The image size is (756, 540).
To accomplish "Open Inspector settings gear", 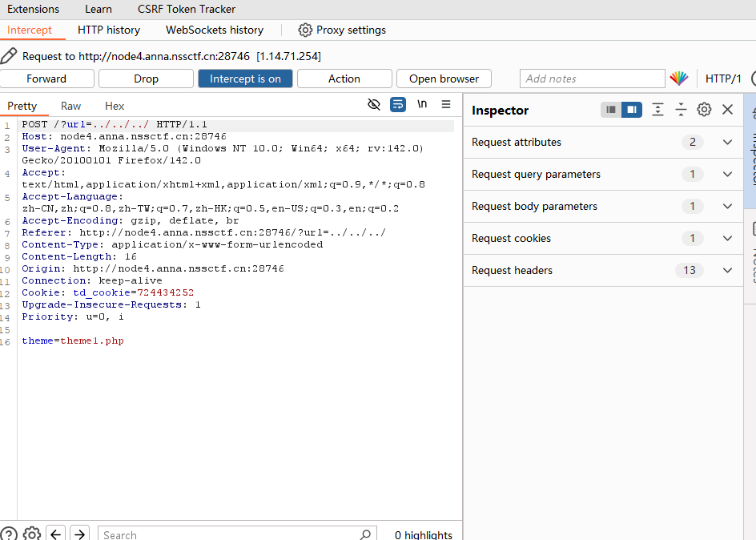I will tap(704, 110).
